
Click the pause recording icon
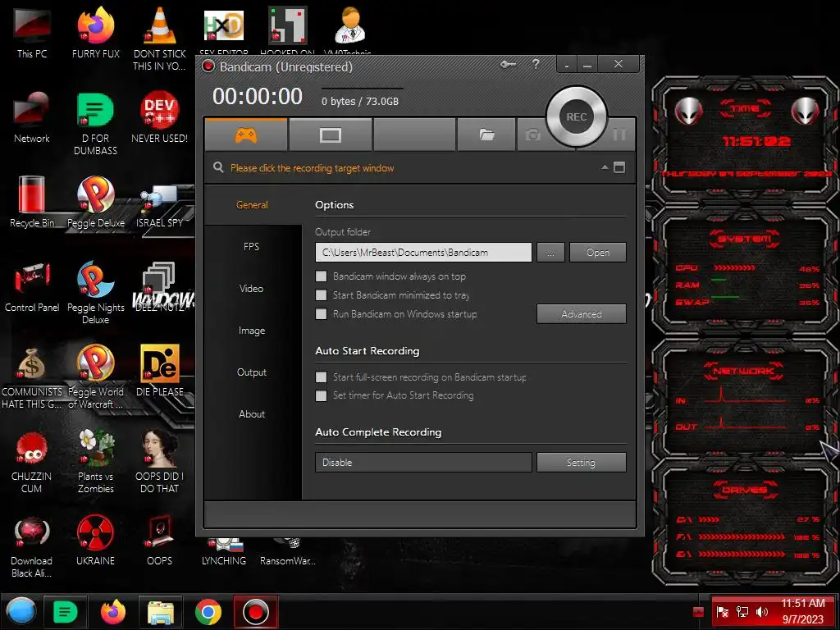(619, 134)
